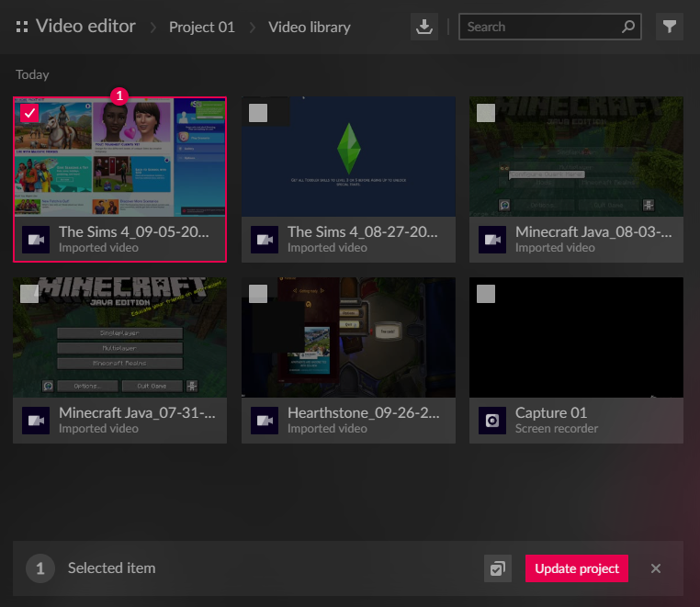Screen dimensions: 700x607
Task: Click camera icon of Minecraft Java_08-03
Action: point(492,240)
